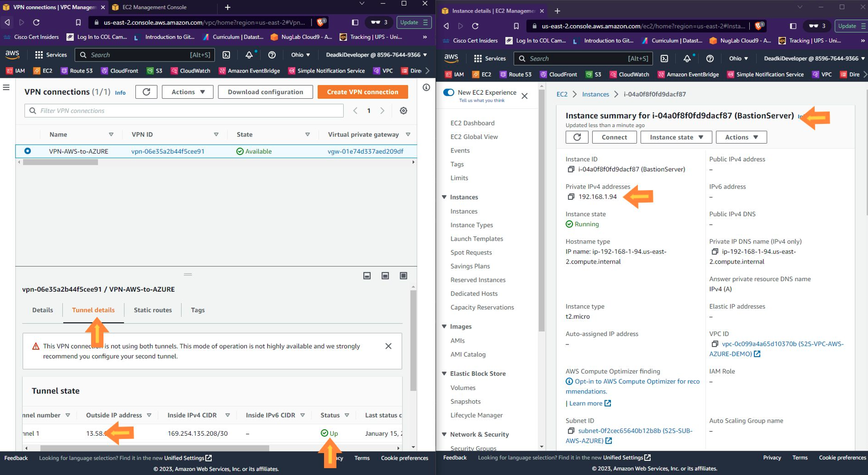
Task: Open notifications bell in right window
Action: (687, 58)
